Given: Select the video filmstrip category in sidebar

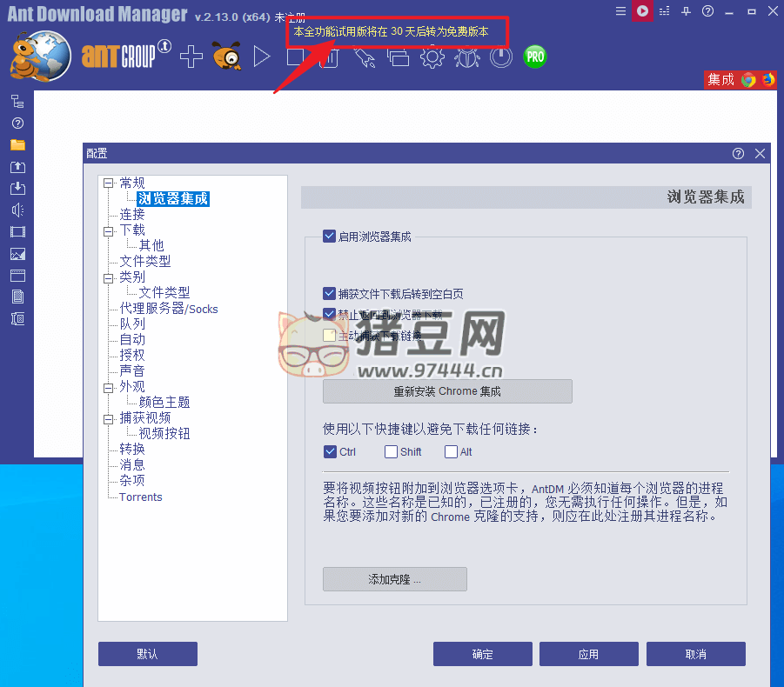Looking at the screenshot, I should tap(17, 232).
